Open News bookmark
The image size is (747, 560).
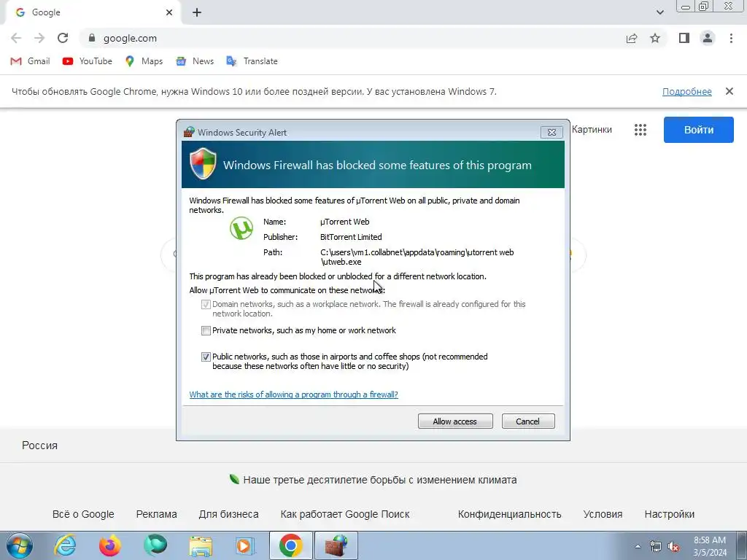(x=194, y=61)
